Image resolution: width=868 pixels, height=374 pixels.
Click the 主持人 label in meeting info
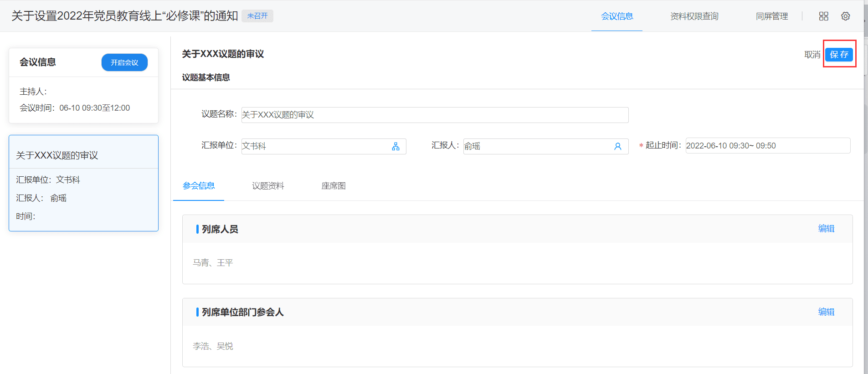(33, 92)
